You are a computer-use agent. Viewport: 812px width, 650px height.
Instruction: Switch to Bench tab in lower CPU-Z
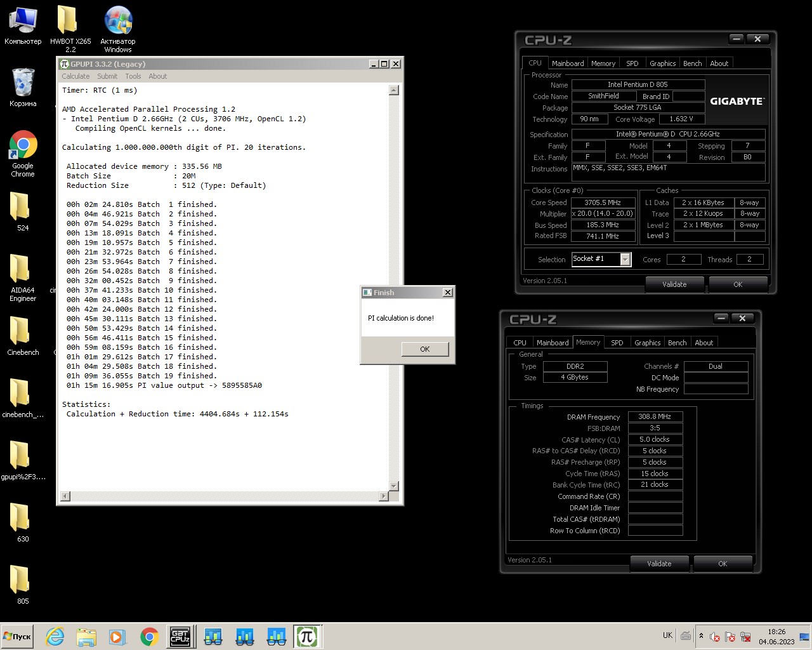tap(678, 343)
